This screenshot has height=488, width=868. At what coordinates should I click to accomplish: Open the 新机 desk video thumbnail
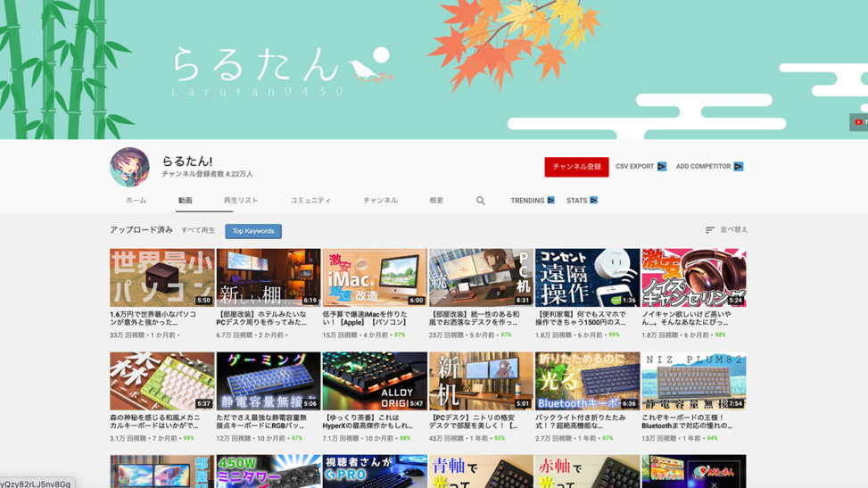click(481, 381)
